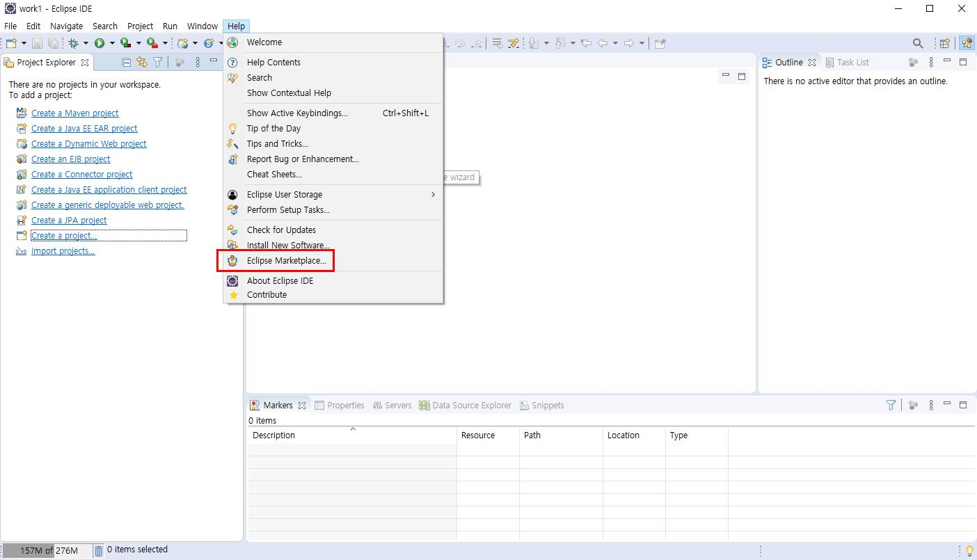
Task: Click the Contribute star icon
Action: tap(233, 295)
